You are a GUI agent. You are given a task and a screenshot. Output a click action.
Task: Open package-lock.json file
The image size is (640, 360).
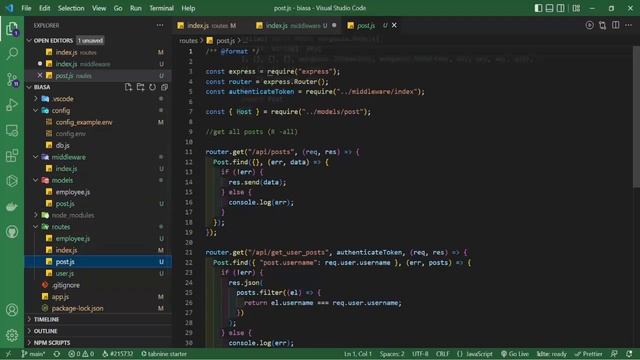pos(78,308)
